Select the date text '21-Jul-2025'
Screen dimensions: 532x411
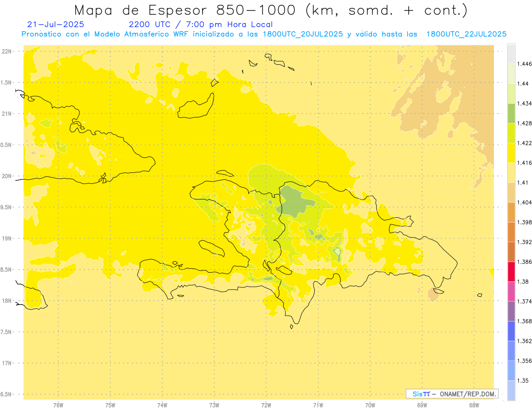coord(55,24)
